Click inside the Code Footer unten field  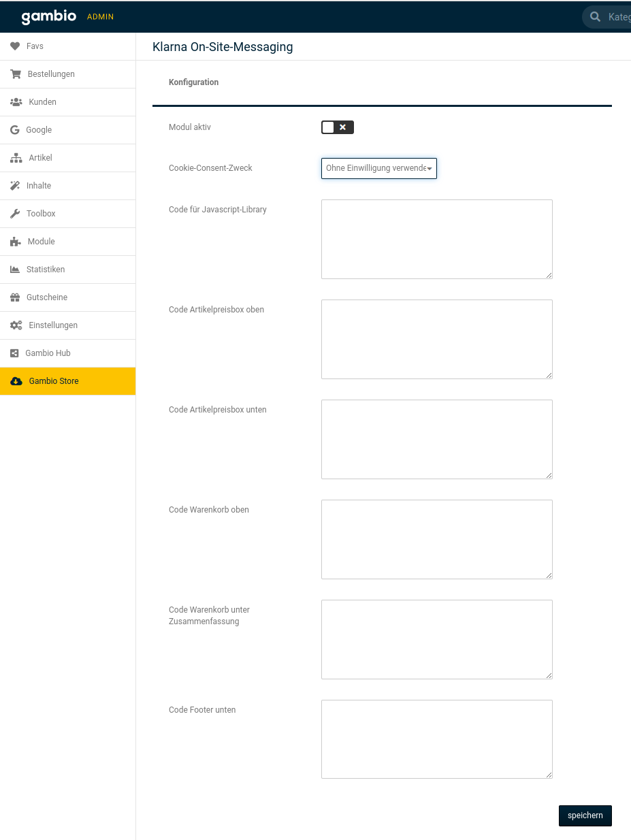point(436,739)
